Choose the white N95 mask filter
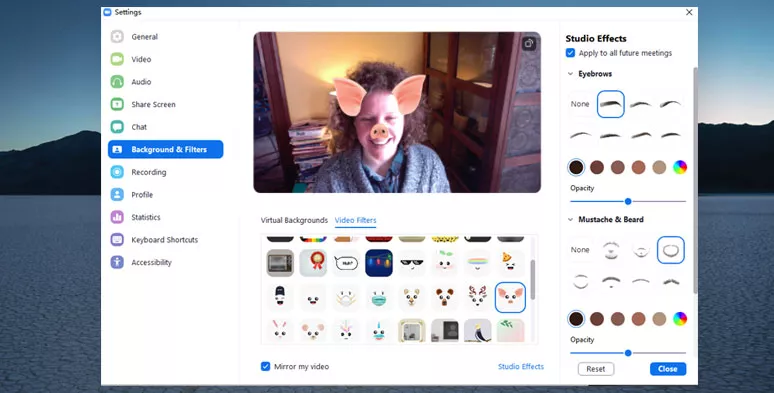The image size is (774, 393). click(x=346, y=297)
